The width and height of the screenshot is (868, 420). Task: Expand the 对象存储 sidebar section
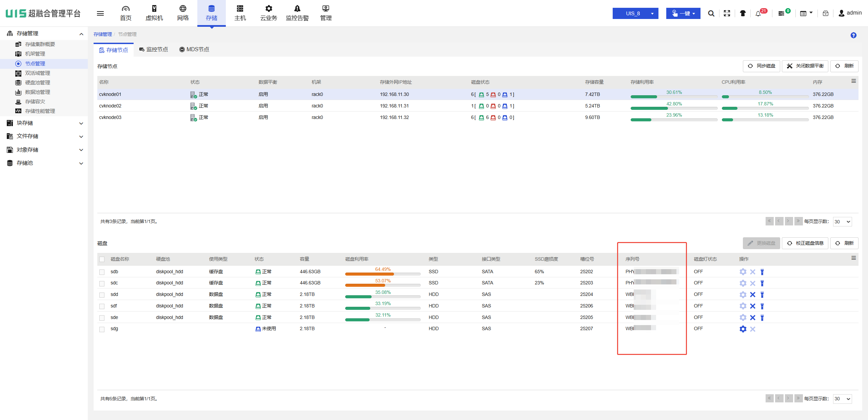(81, 150)
